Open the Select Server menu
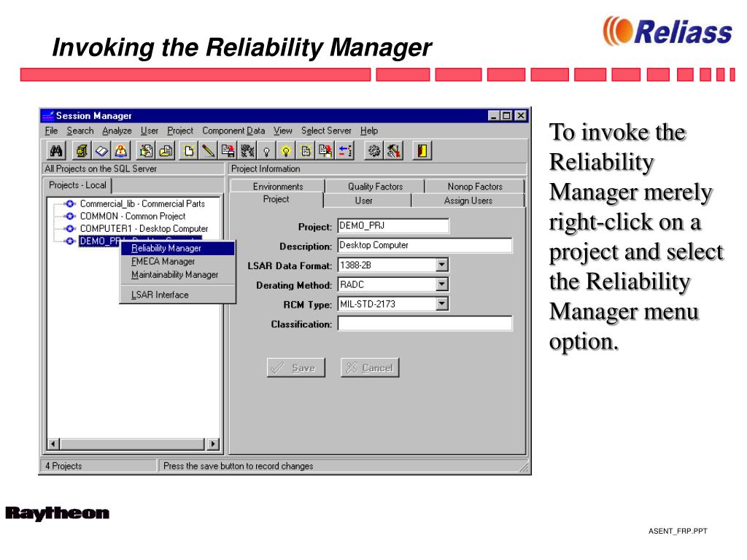This screenshot has width=747, height=560. 326,131
